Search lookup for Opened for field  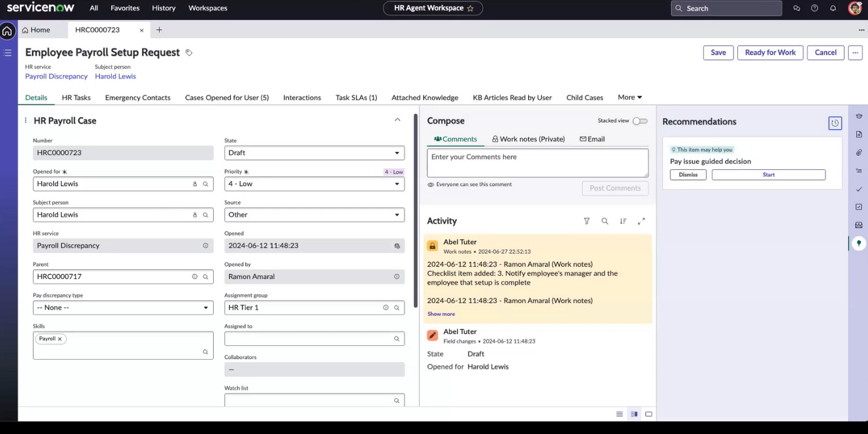pos(205,184)
